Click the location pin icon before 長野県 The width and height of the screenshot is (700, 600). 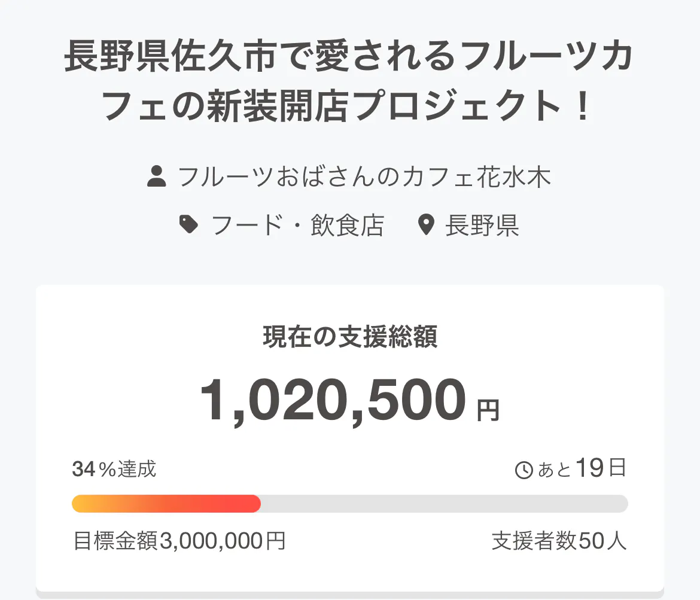tap(425, 226)
